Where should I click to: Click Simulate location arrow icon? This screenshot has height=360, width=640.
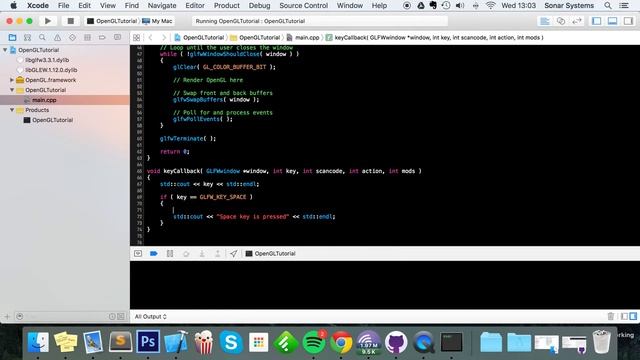tap(233, 253)
